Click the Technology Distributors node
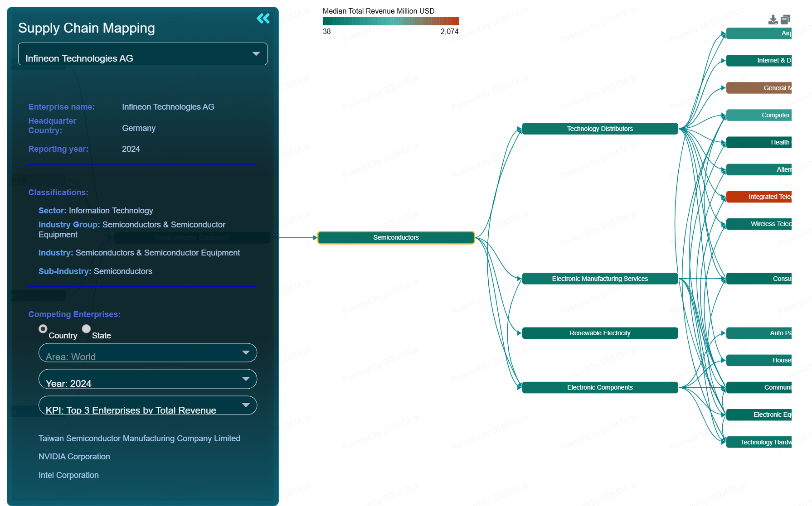The width and height of the screenshot is (812, 506). [x=600, y=129]
